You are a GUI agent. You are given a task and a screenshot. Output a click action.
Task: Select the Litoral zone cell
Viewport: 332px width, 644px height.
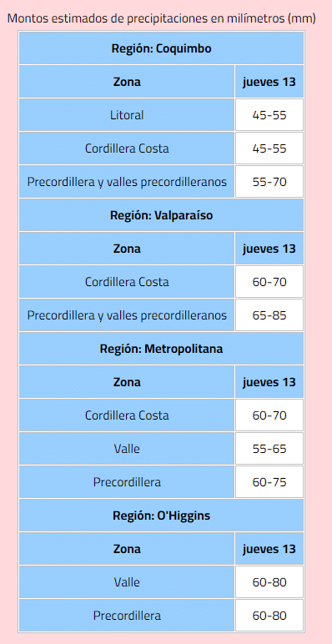tap(127, 115)
